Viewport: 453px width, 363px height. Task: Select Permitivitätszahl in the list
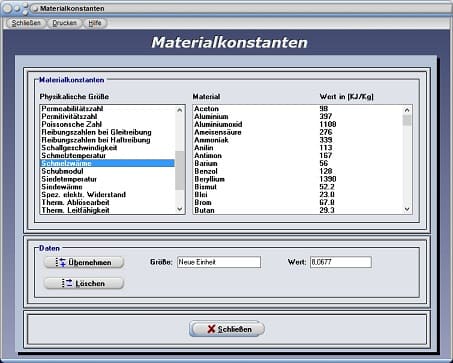point(107,116)
